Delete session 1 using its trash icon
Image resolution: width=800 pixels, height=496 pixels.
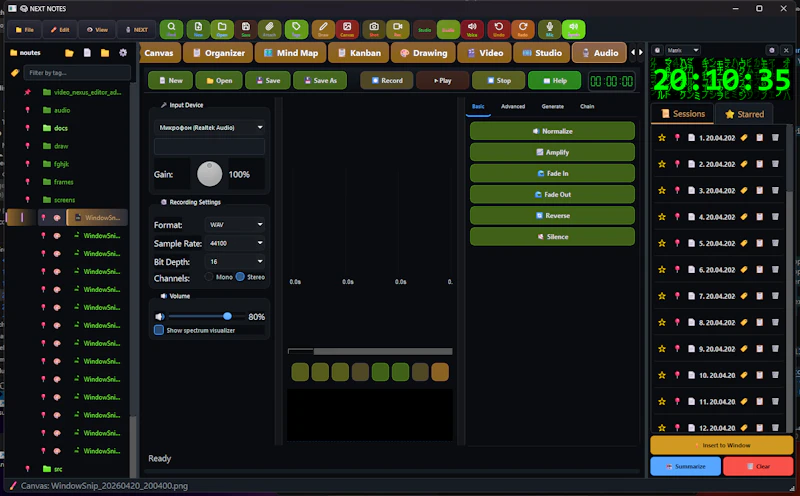tap(775, 137)
